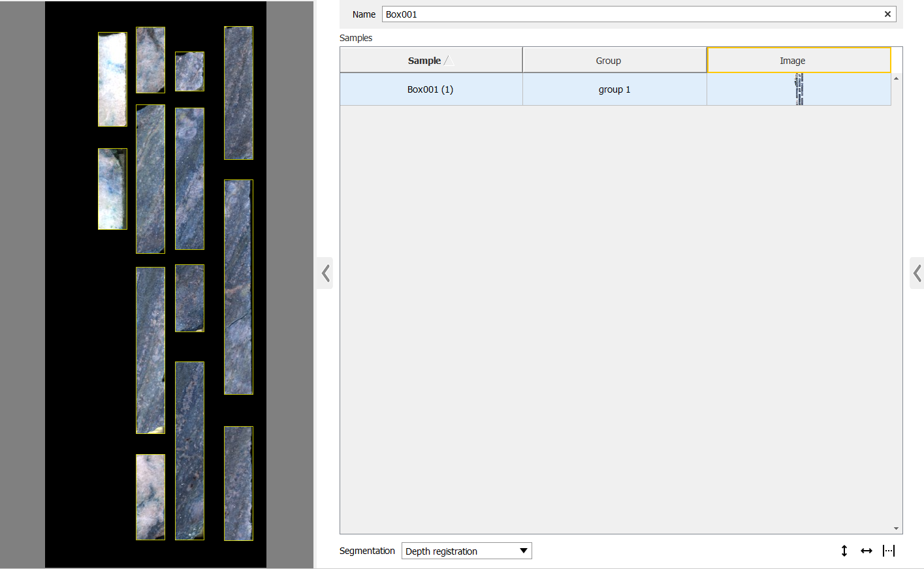Select the Box001 (1) sample cell
This screenshot has height=569, width=924.
click(430, 89)
